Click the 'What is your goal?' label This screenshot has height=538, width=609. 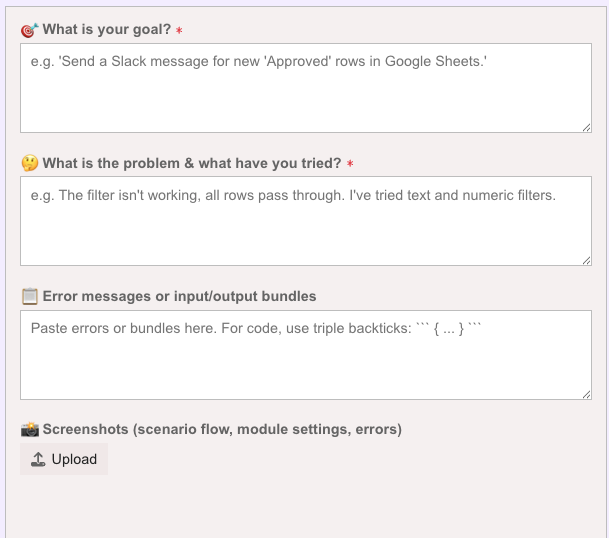pos(106,30)
